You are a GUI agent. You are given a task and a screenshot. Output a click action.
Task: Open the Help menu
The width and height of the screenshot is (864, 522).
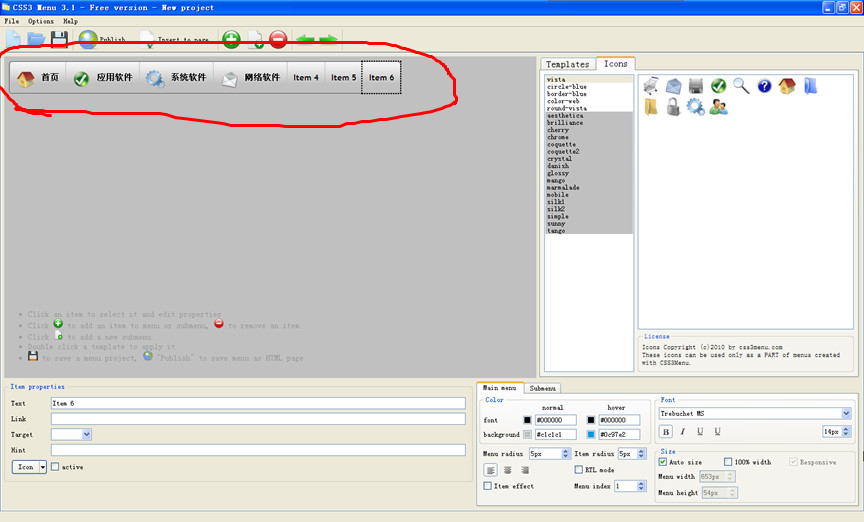click(71, 21)
